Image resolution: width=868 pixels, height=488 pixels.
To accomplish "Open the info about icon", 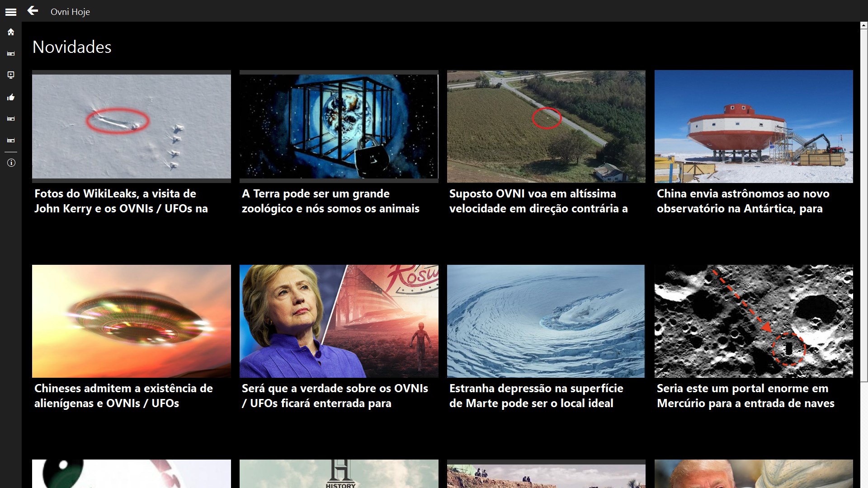I will coord(11,163).
